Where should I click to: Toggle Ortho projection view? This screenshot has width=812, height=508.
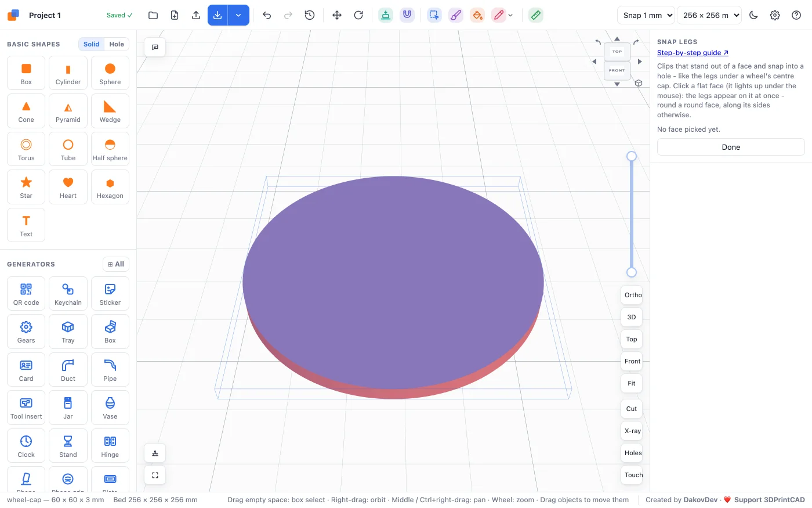pos(632,295)
